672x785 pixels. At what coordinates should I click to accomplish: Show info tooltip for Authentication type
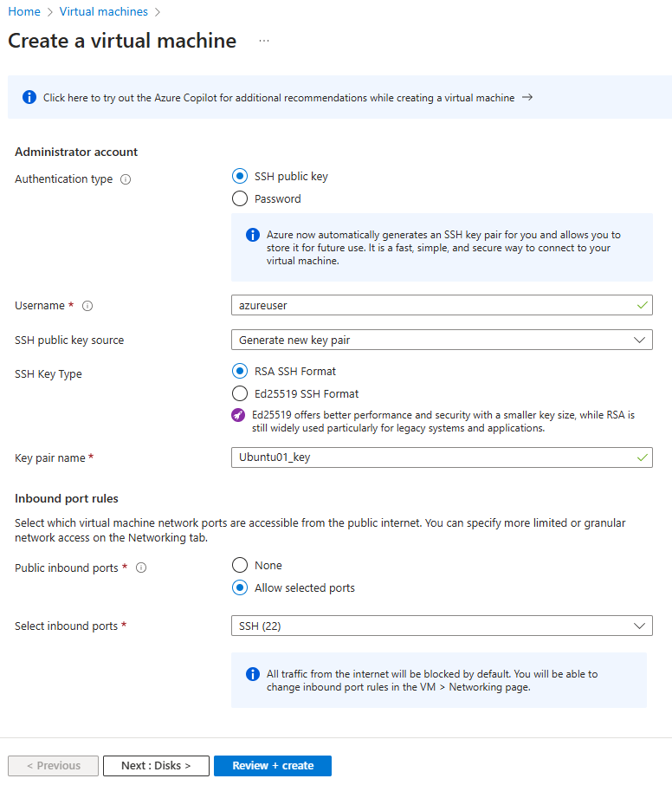pyautogui.click(x=126, y=179)
